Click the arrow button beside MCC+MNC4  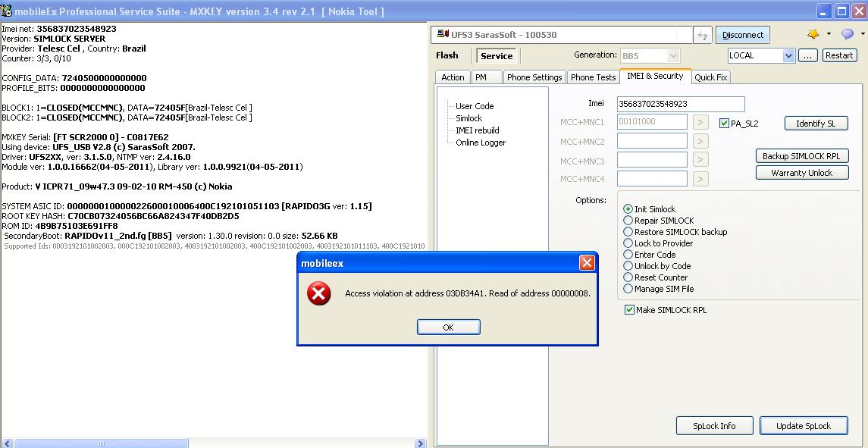click(700, 179)
